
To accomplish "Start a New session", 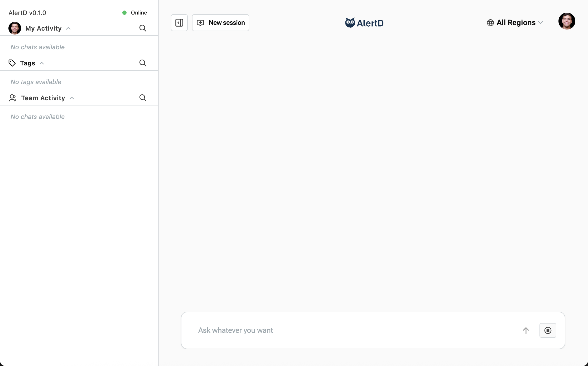I will coord(220,22).
